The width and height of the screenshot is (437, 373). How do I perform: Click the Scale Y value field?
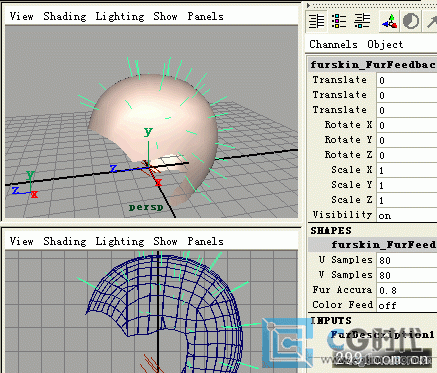407,185
